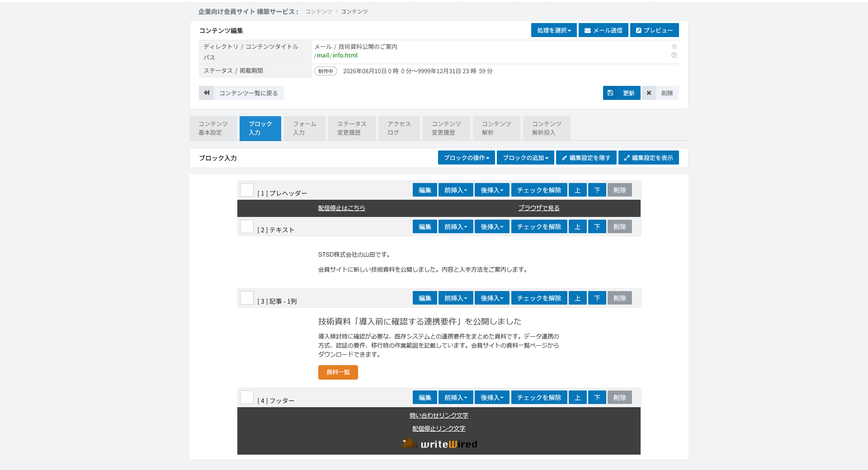Click the favorite star icon
Image resolution: width=868 pixels, height=470 pixels.
pyautogui.click(x=674, y=47)
